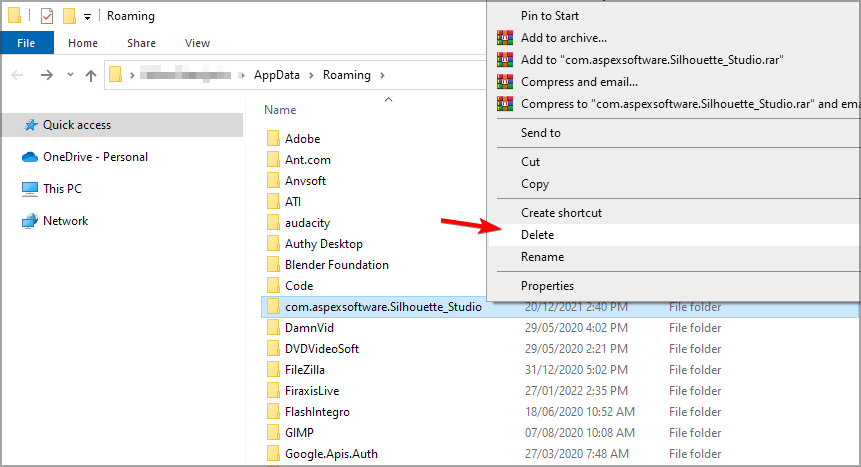Click the This PC monitor icon
The image size is (861, 467).
[30, 189]
